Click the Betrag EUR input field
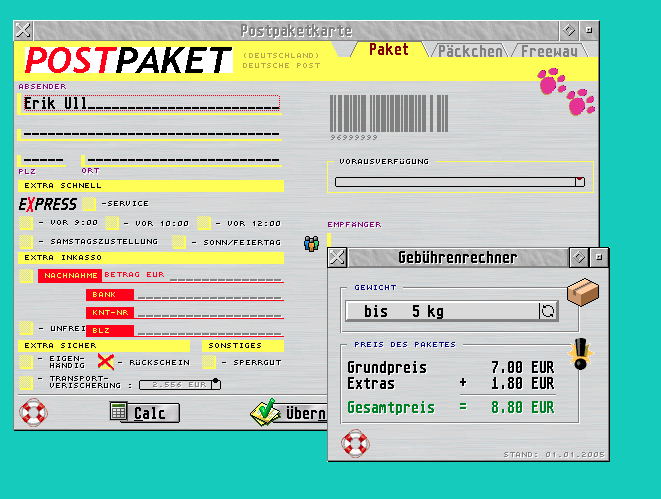 pos(226,277)
